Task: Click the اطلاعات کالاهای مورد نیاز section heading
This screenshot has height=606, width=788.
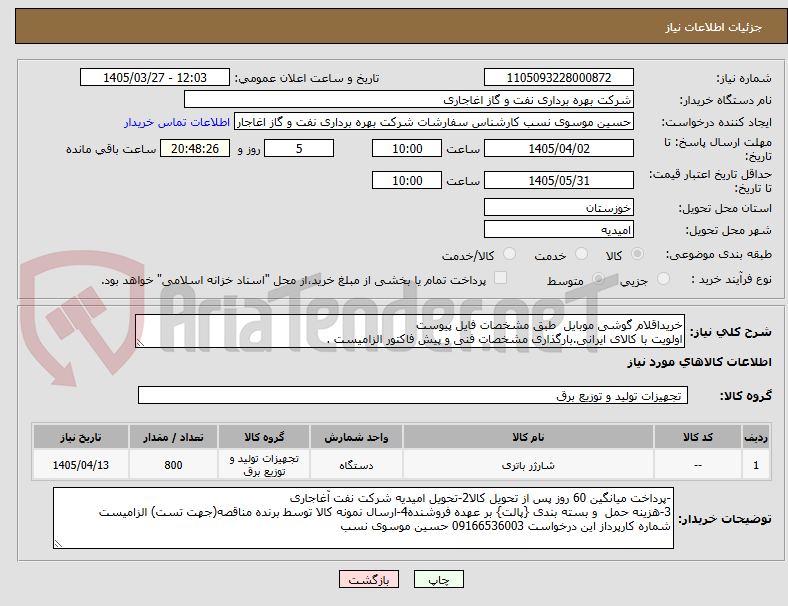Action: pyautogui.click(x=699, y=362)
